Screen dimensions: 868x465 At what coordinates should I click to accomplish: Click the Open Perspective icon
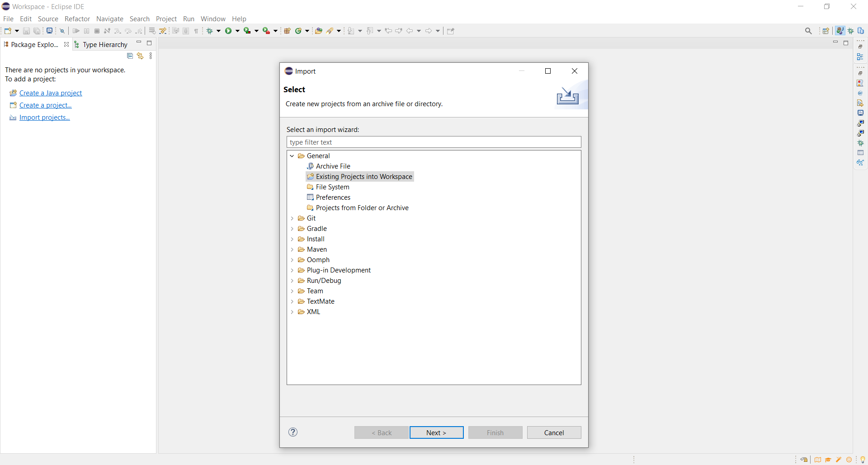click(x=826, y=31)
